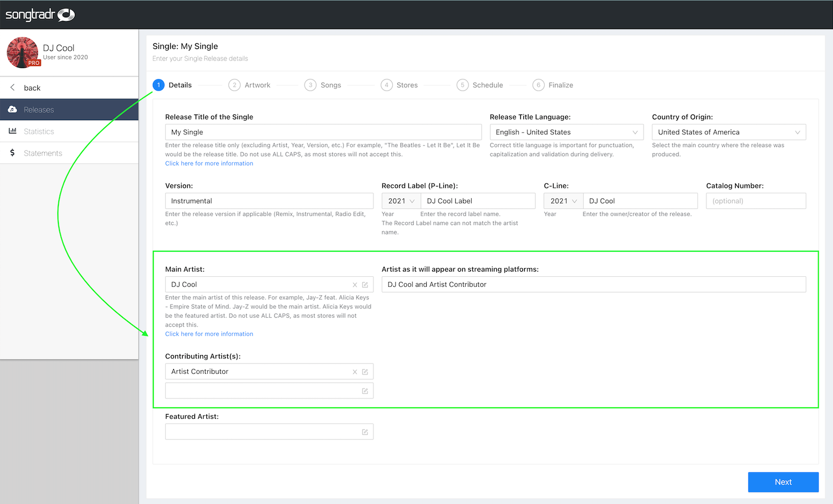Click back link in sidebar
Viewport: 833px width, 504px height.
32,88
